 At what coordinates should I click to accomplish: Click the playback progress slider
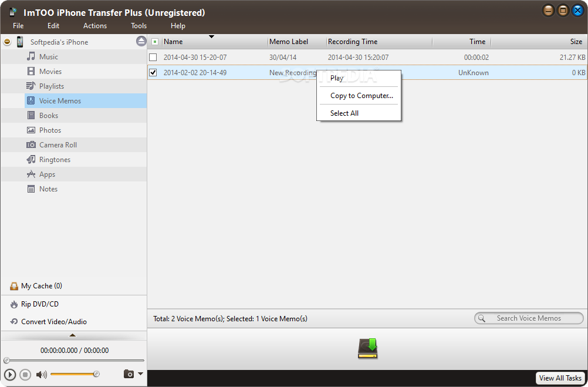[x=74, y=361]
